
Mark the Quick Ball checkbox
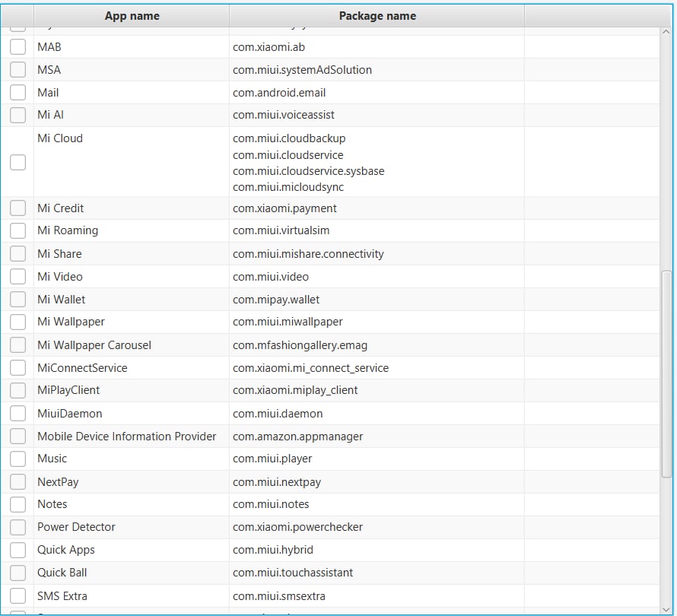[x=17, y=573]
